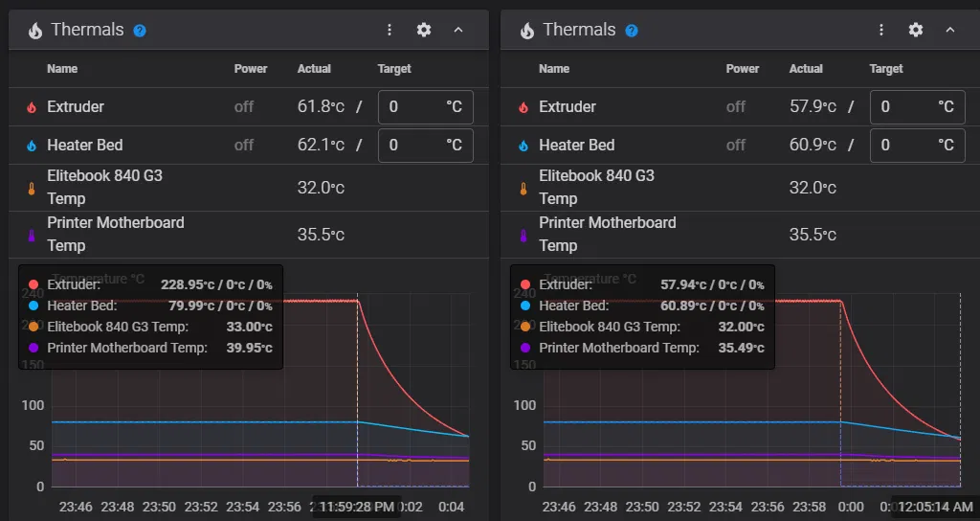Select Heater Bed name in left panel
This screenshot has width=980, height=521.
tap(85, 146)
